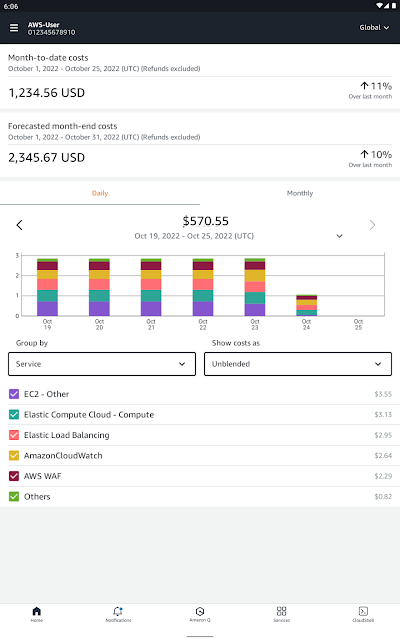Tap the AWS-User account name
400x640 pixels.
click(x=44, y=24)
